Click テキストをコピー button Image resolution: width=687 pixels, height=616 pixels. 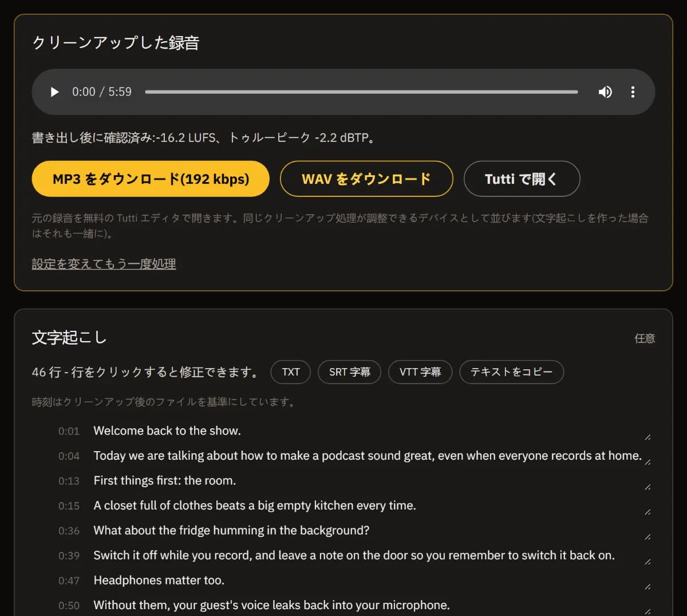511,372
